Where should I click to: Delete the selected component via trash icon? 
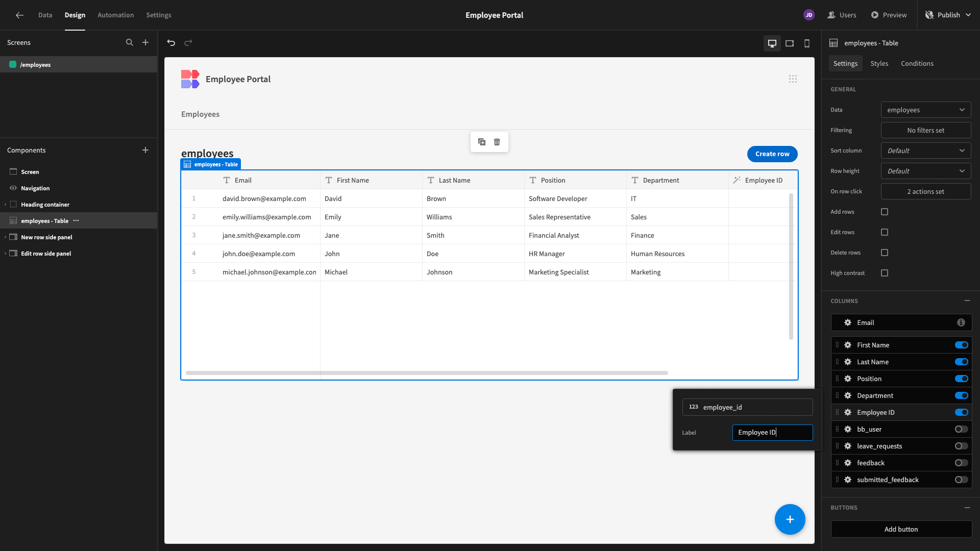(497, 142)
